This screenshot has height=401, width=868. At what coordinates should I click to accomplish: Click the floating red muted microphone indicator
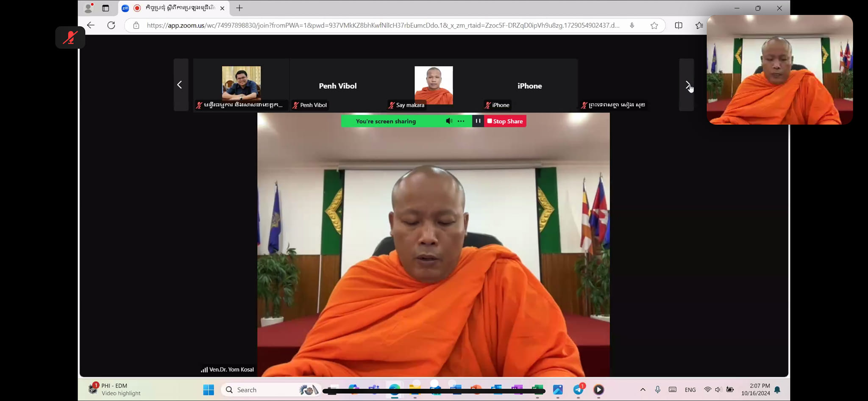coord(70,37)
